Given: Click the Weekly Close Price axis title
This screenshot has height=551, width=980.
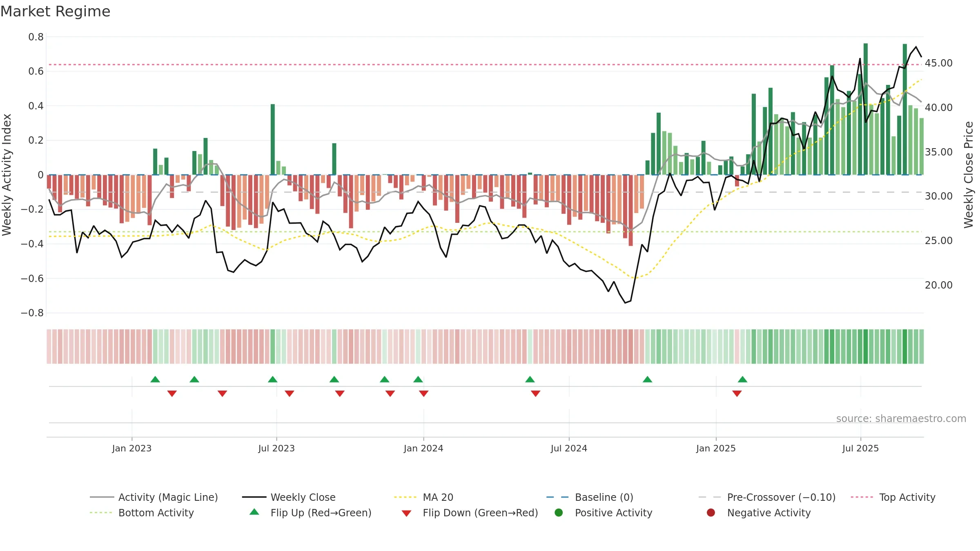Looking at the screenshot, I should coord(969,175).
